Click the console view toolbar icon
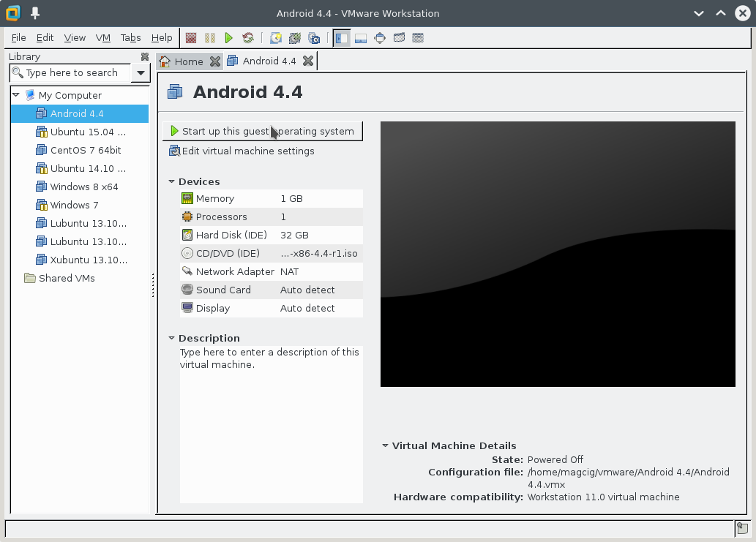Viewport: 756px width, 542px height. [x=418, y=38]
